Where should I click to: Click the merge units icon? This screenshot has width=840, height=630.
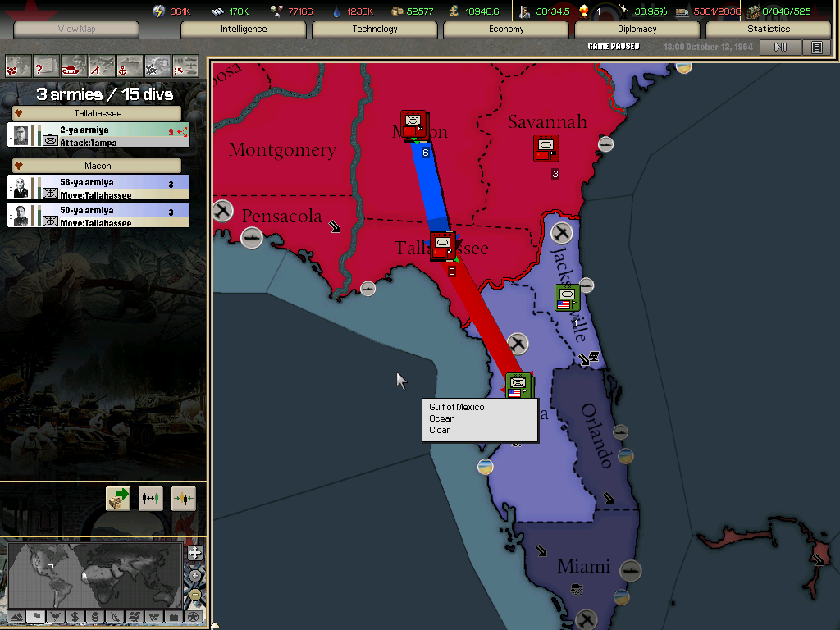tap(183, 498)
